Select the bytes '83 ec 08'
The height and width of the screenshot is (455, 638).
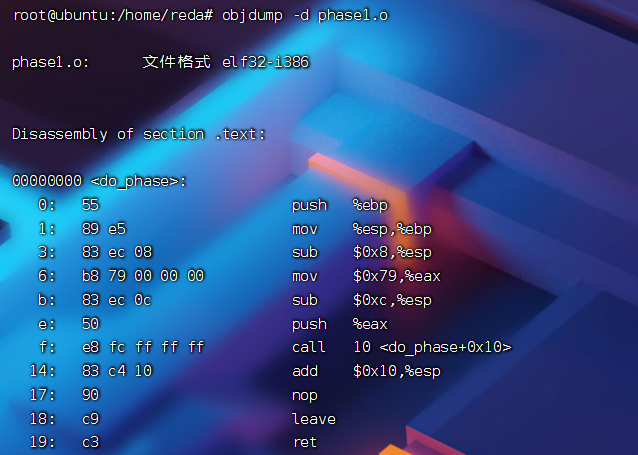(x=117, y=252)
